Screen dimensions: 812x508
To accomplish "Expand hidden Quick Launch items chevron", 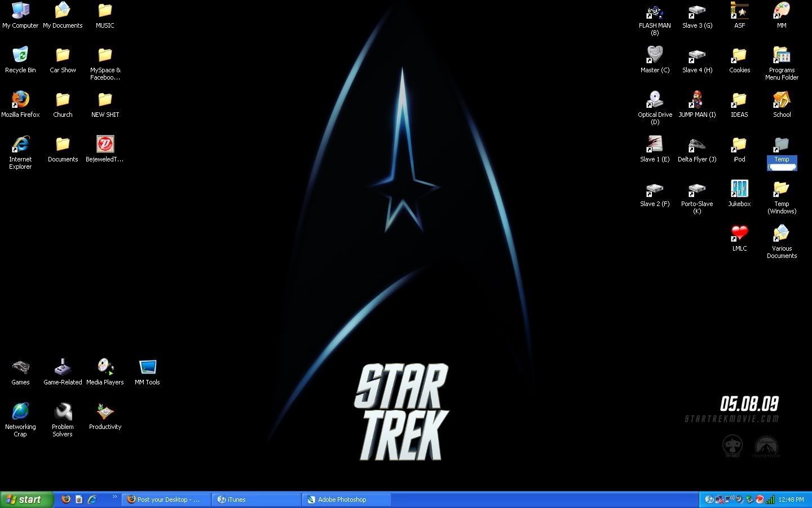I will (114, 497).
